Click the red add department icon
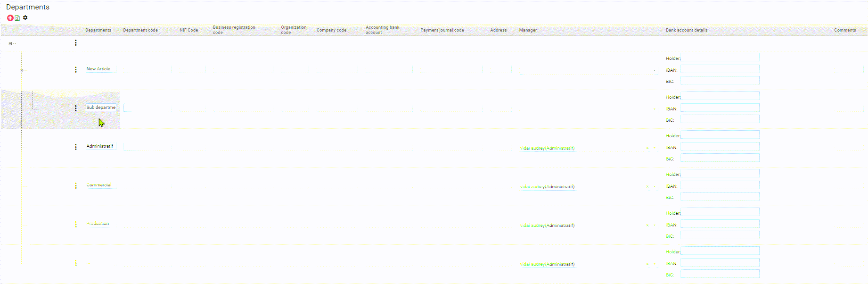The image size is (868, 284). [10, 18]
